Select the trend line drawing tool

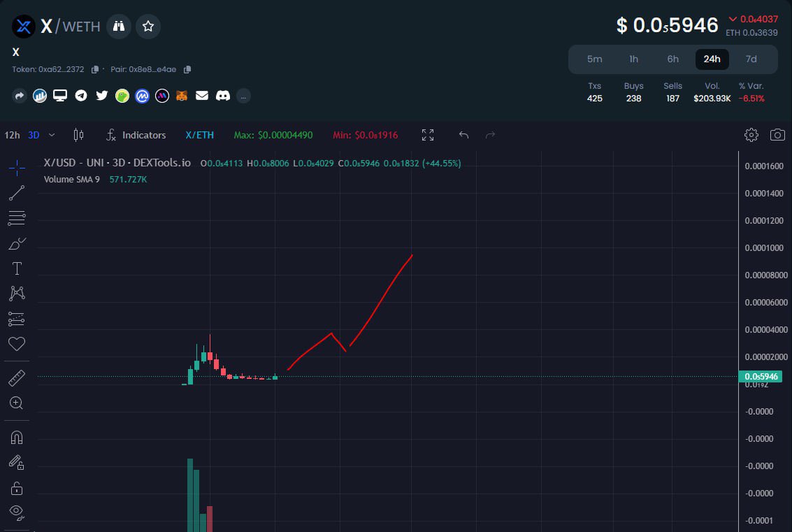pos(17,193)
